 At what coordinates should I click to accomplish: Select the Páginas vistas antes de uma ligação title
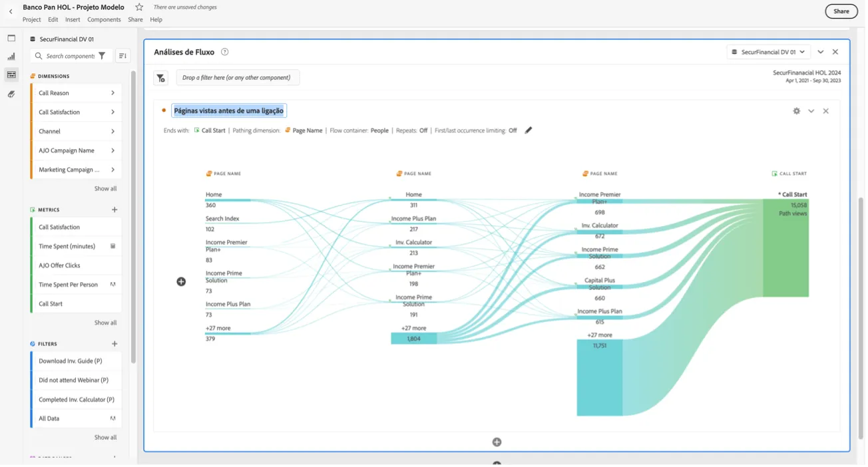click(x=229, y=111)
